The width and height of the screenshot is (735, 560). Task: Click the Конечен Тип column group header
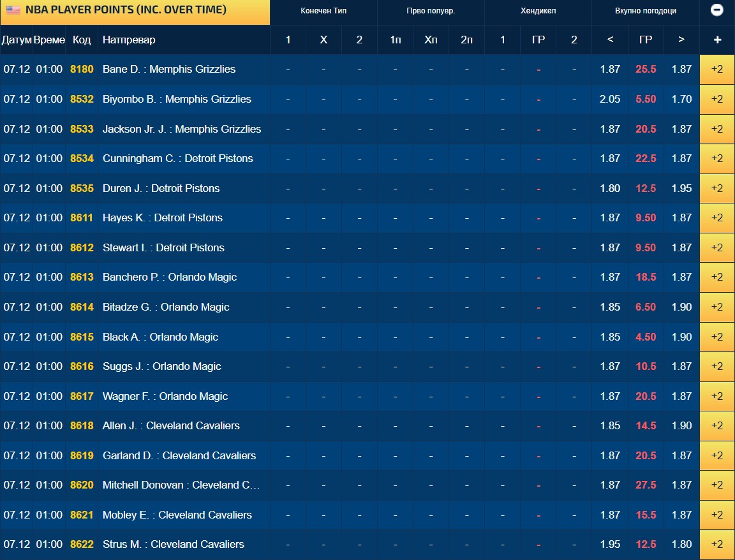323,11
